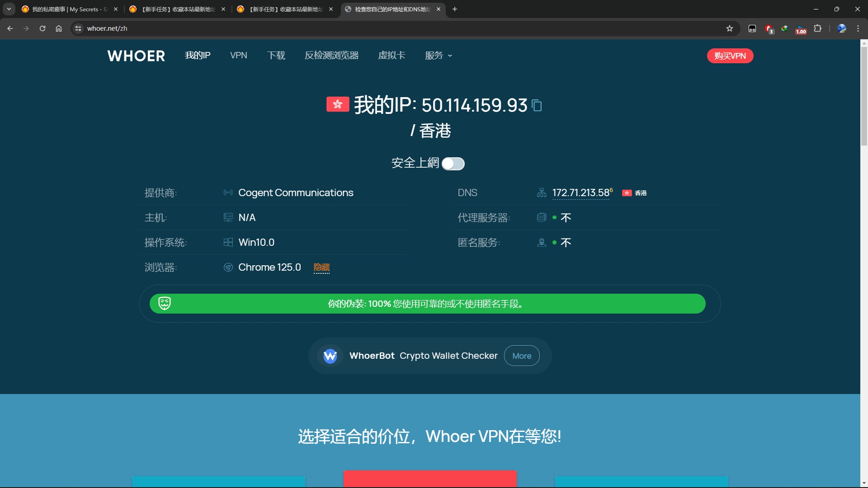Click the DNS network icon
This screenshot has width=868, height=488.
click(542, 193)
